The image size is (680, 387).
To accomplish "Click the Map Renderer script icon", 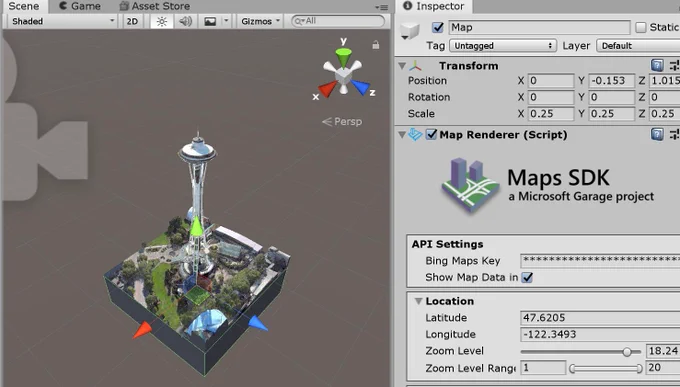I will [415, 134].
